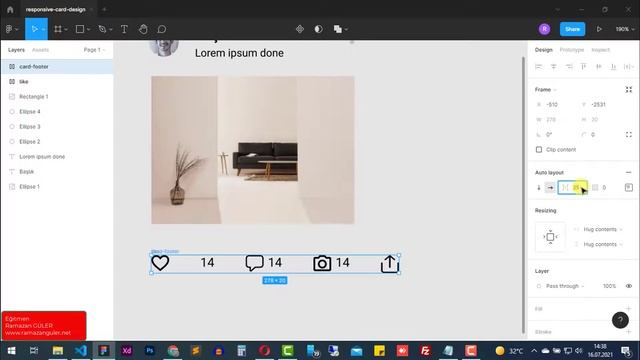The image size is (640, 360).
Task: Click the Share button
Action: (572, 29)
